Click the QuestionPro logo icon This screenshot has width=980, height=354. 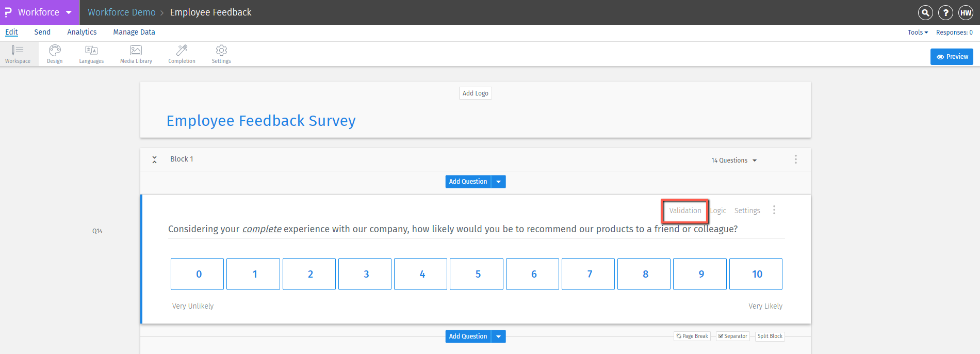[8, 12]
